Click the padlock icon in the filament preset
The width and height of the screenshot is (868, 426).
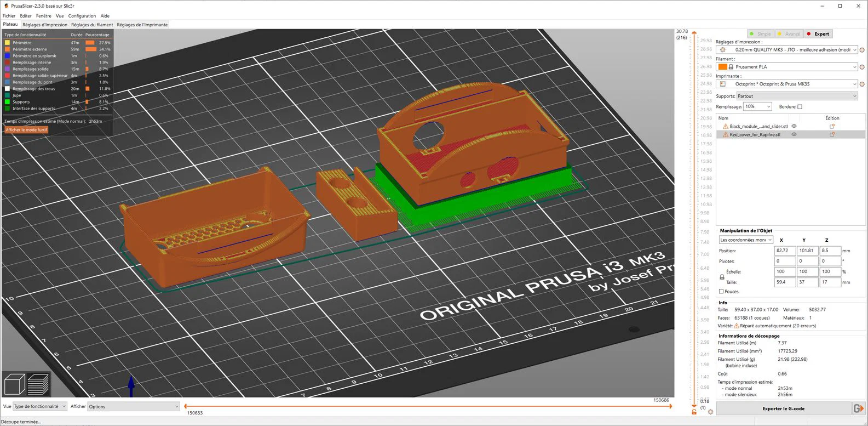731,67
